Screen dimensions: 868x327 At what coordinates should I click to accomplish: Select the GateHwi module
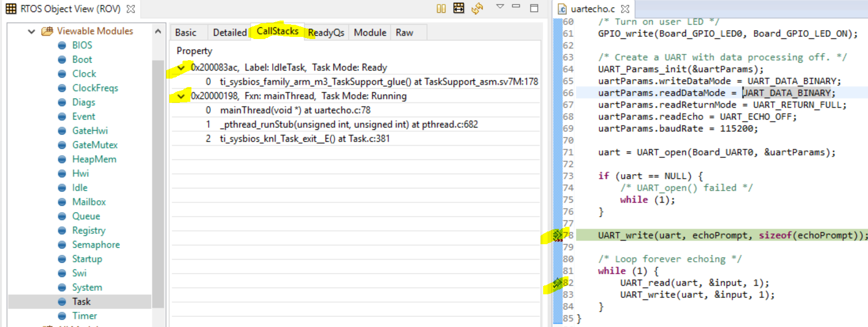click(x=90, y=131)
